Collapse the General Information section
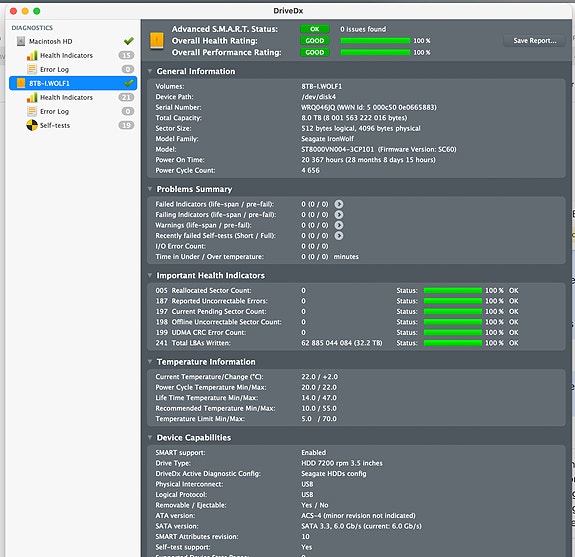The height and width of the screenshot is (557, 575). (x=150, y=71)
